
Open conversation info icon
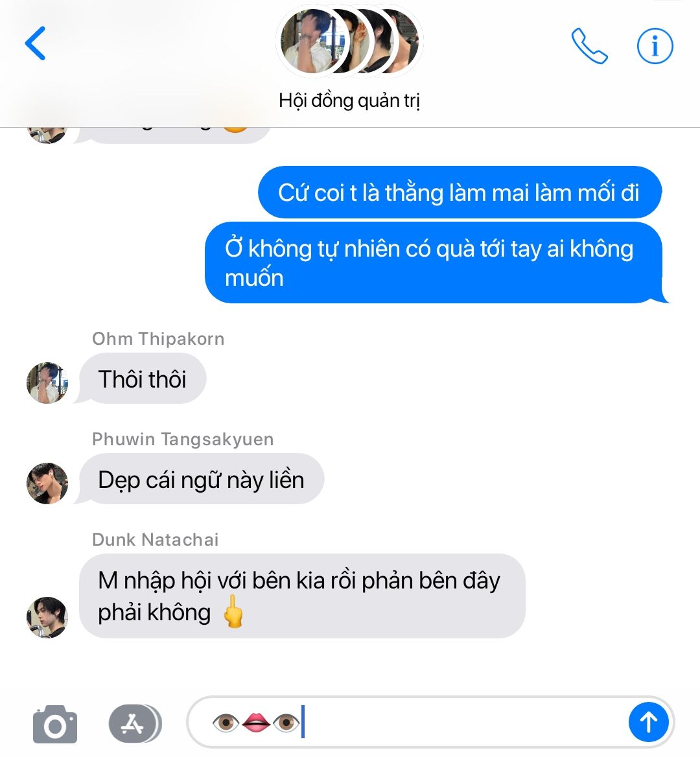pyautogui.click(x=655, y=46)
